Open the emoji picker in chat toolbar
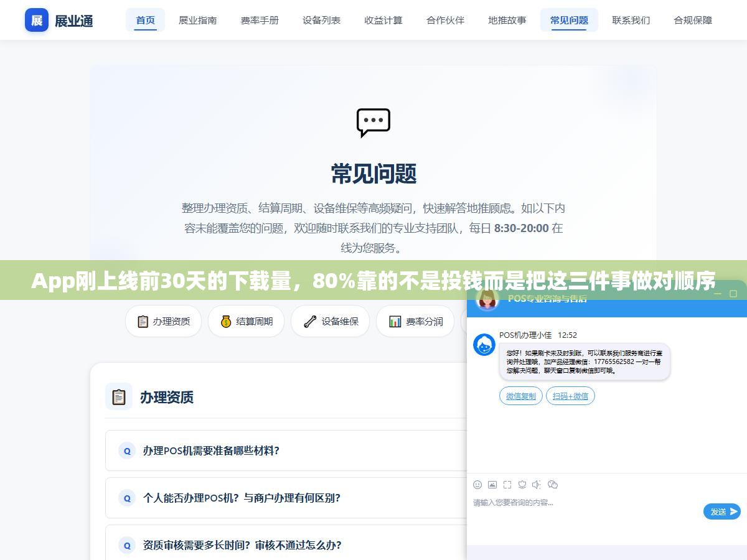 [477, 485]
